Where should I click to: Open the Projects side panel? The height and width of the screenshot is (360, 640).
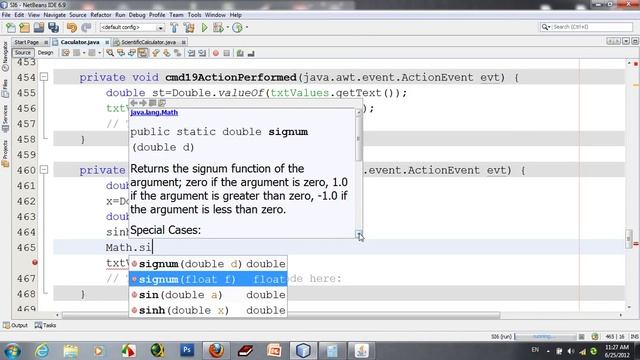point(5,153)
